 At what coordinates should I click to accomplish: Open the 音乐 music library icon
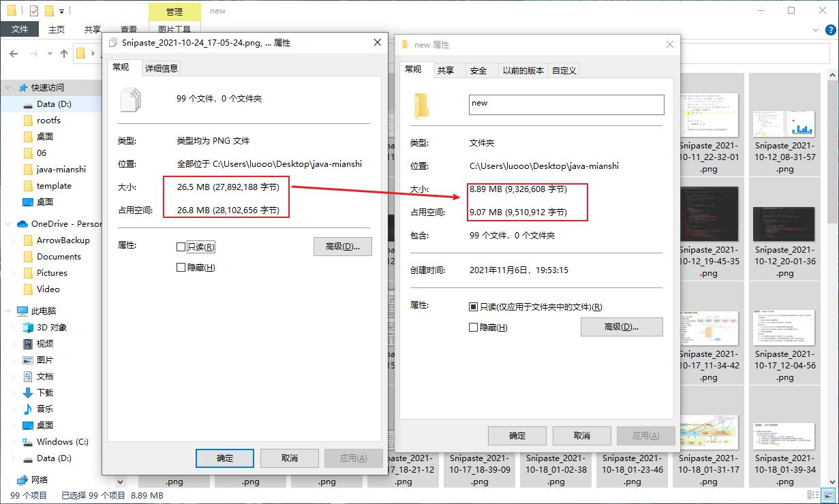tap(28, 409)
